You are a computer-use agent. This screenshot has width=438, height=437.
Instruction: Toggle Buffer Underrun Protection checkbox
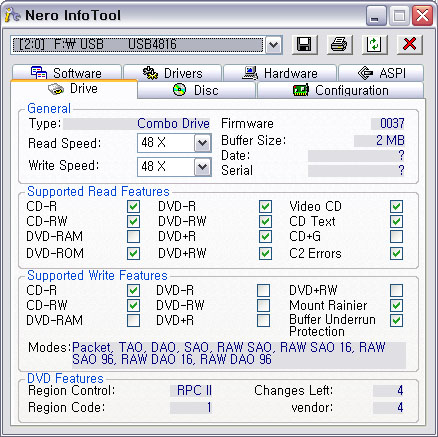pos(396,321)
